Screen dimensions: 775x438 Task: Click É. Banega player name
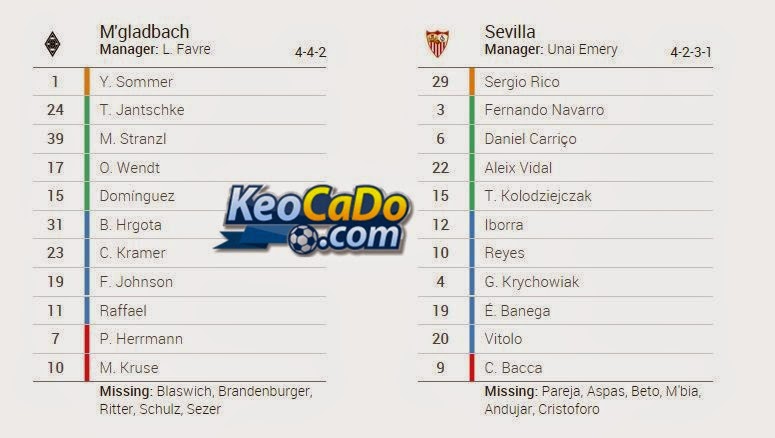click(x=517, y=310)
